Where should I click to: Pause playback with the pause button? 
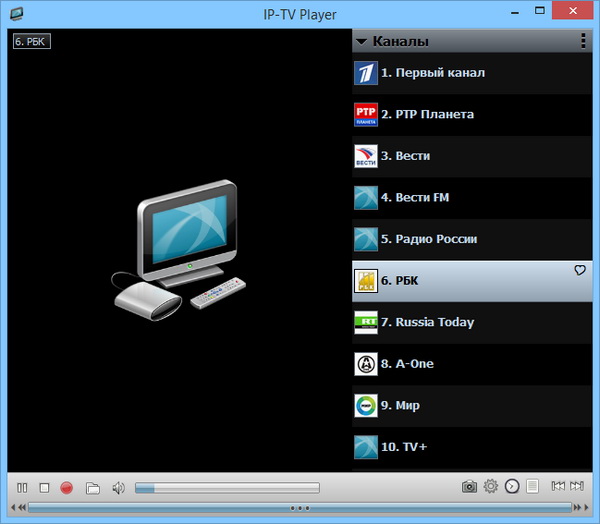(x=22, y=487)
